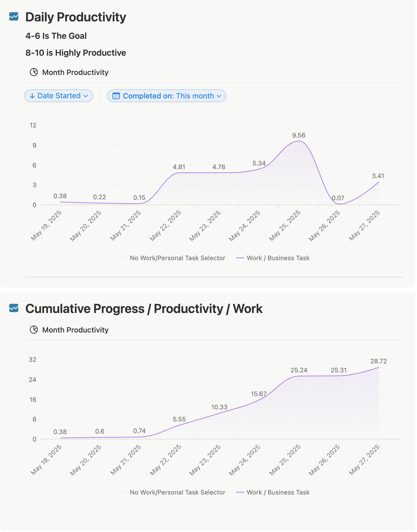Click the 9.56 peak data label for May 25
The image size is (417, 532).
tap(298, 135)
